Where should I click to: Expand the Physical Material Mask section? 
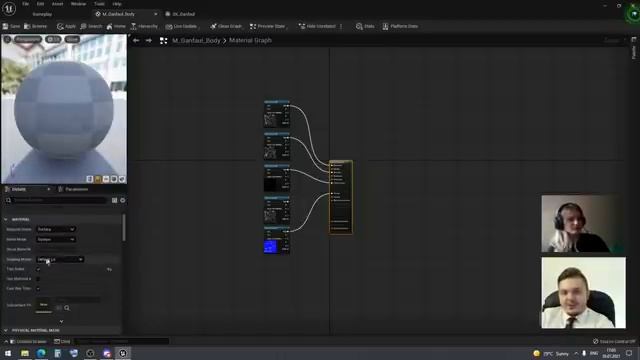click(6, 330)
